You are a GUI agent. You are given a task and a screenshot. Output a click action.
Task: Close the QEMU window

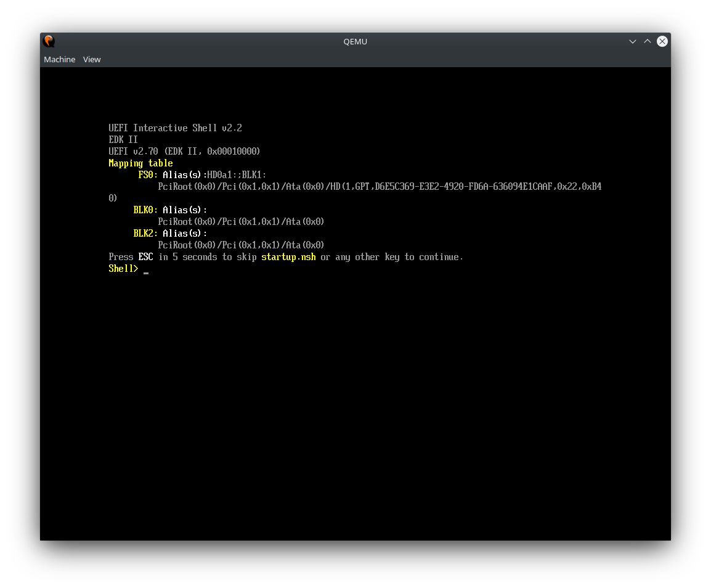coord(662,41)
